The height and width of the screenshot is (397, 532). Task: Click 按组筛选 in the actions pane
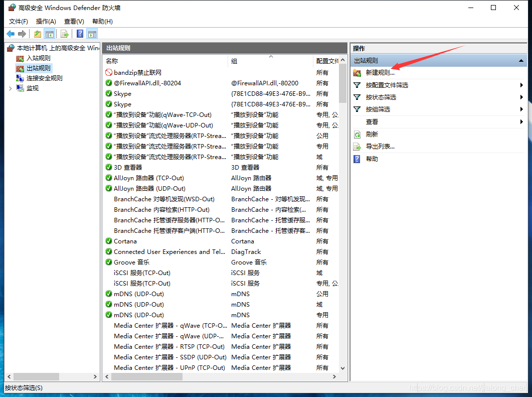click(378, 109)
